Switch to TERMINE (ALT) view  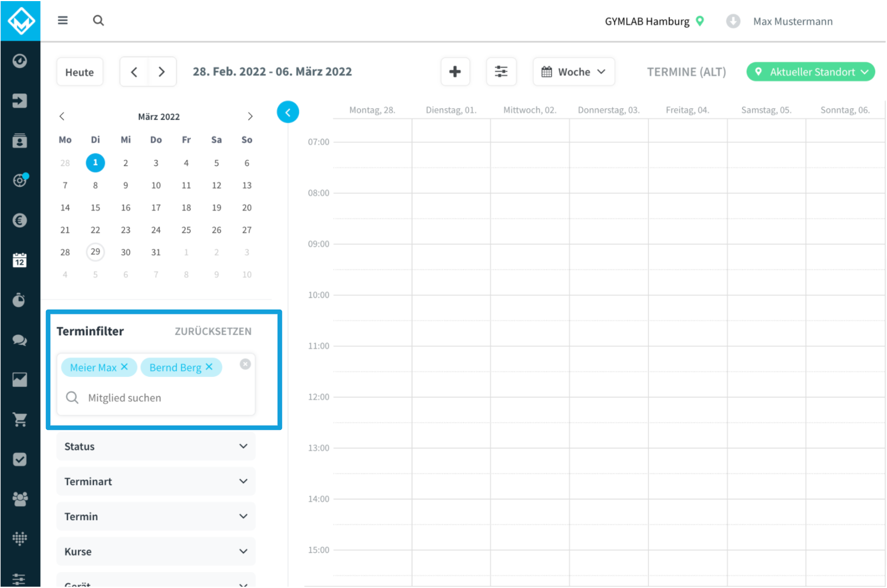click(x=686, y=72)
